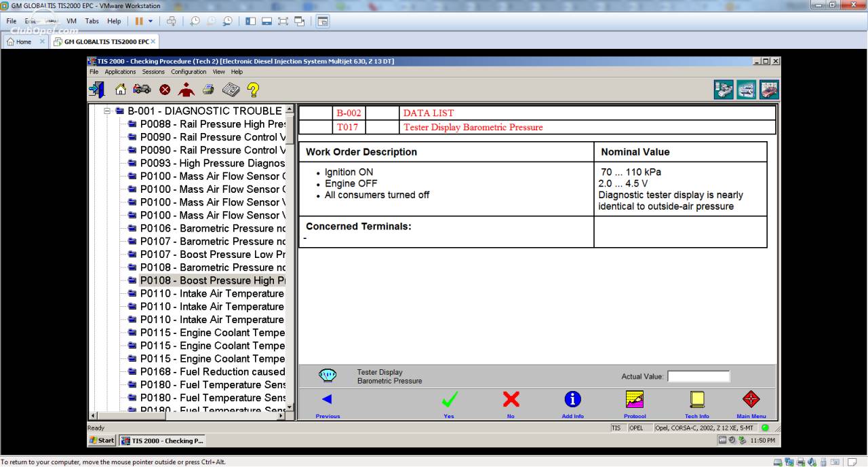Image resolution: width=868 pixels, height=467 pixels.
Task: Open the Applications menu
Action: tap(120, 72)
